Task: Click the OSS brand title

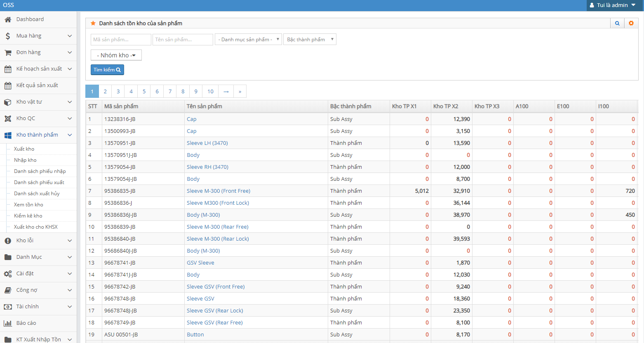Action: click(x=9, y=5)
